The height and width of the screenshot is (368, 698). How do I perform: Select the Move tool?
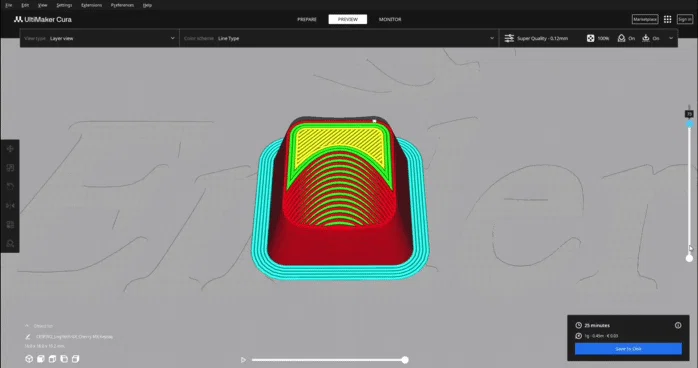tap(10, 149)
